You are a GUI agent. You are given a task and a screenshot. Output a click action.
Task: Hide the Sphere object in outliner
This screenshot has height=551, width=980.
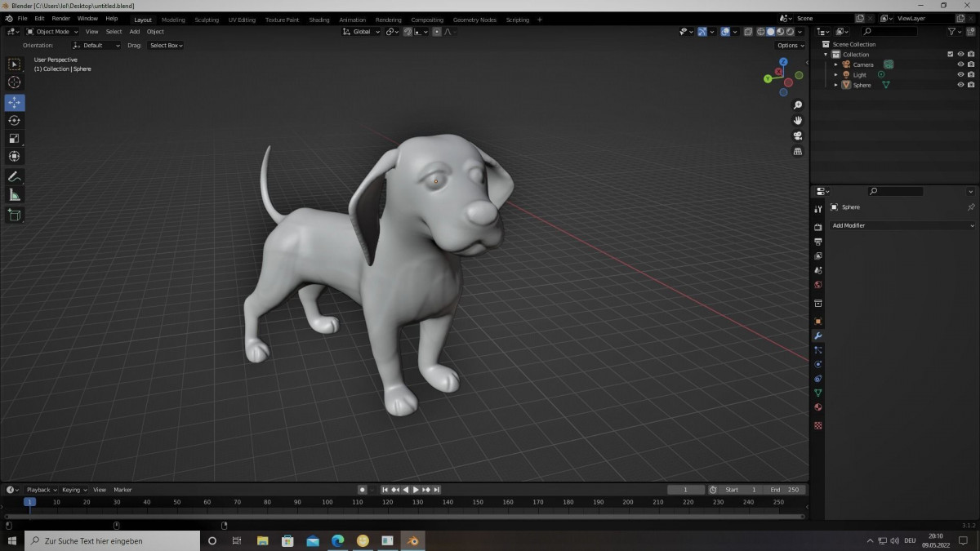(960, 85)
